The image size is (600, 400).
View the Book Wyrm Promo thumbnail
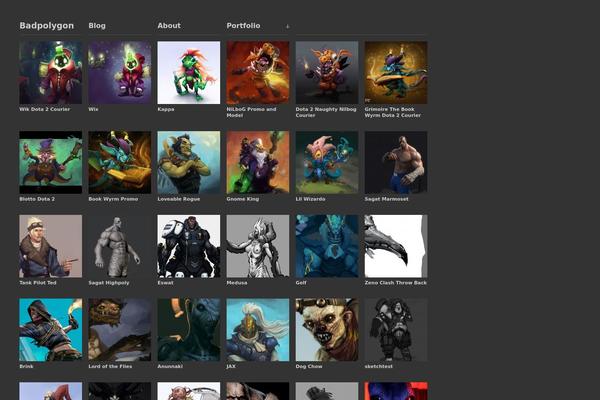[x=120, y=162]
